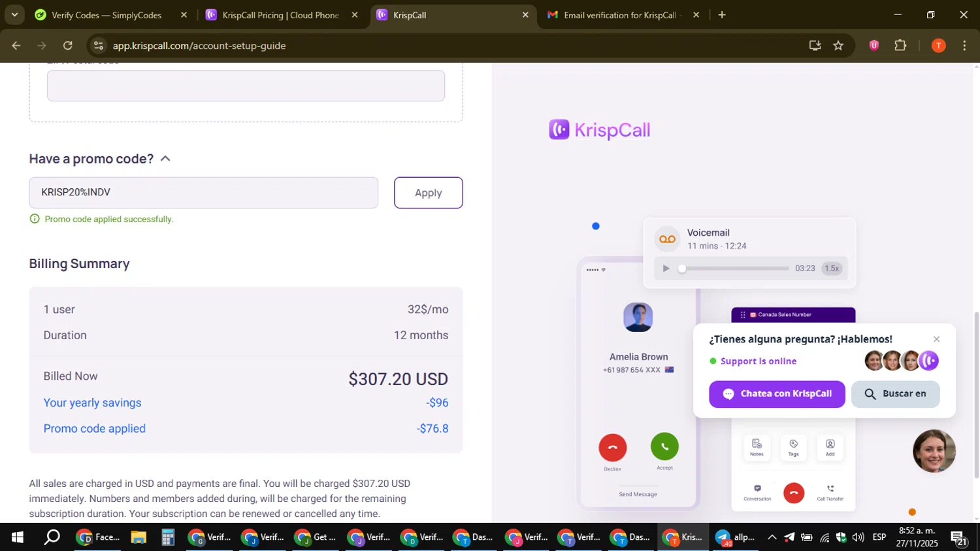Click the page vertical scrollbar
Viewport: 980px width, 551px height.
point(976,394)
